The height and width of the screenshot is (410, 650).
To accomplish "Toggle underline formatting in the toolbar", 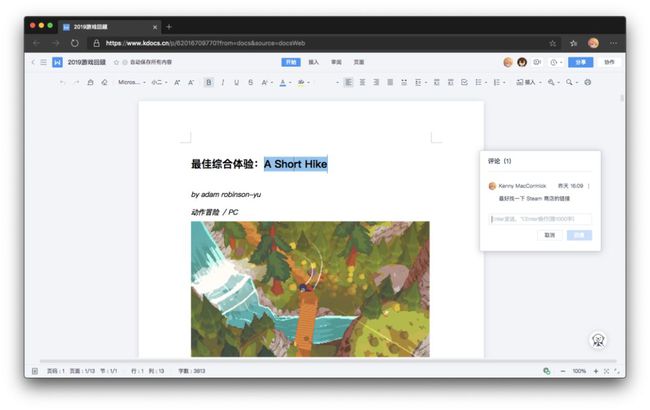I will coord(237,82).
